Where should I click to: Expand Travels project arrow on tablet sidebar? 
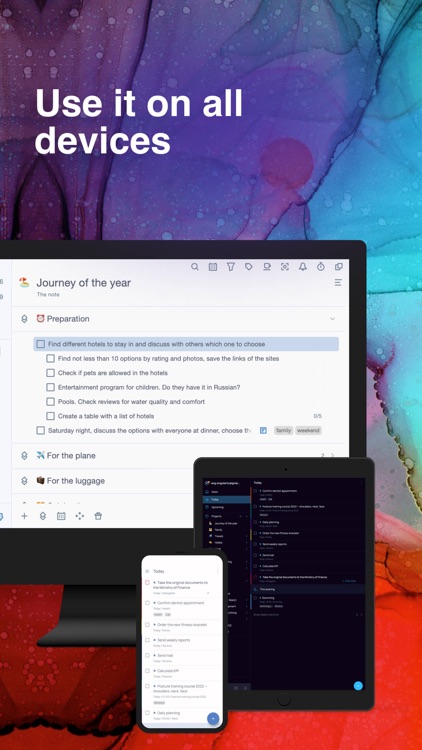click(x=247, y=536)
